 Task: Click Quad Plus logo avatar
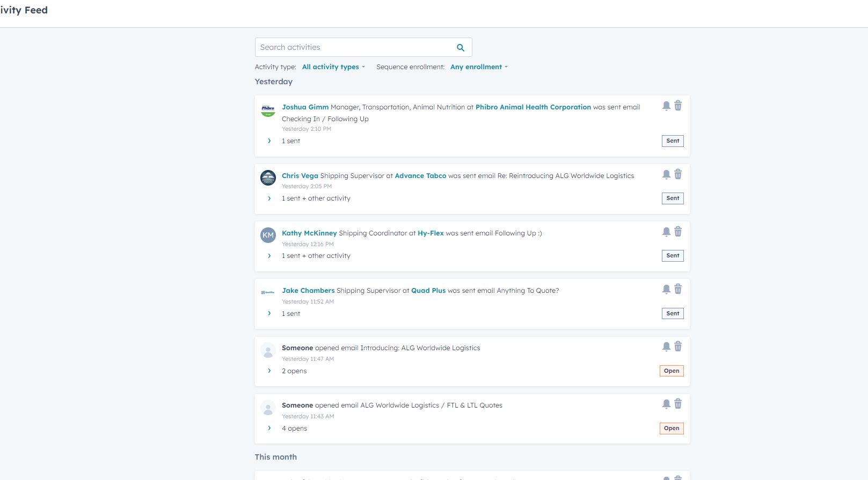click(268, 292)
